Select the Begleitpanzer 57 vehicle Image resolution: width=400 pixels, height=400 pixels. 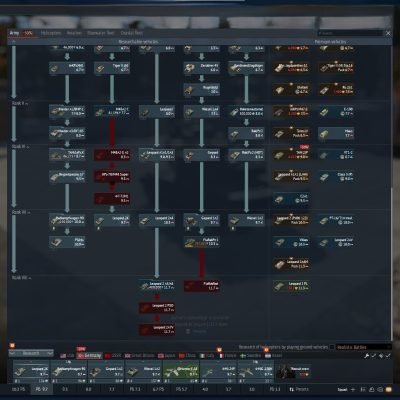click(x=67, y=177)
